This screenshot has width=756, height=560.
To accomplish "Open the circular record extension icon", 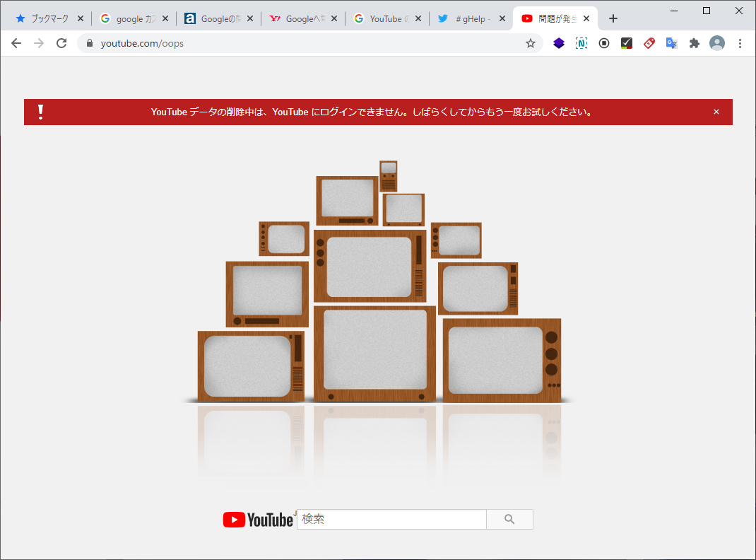I will [x=604, y=43].
